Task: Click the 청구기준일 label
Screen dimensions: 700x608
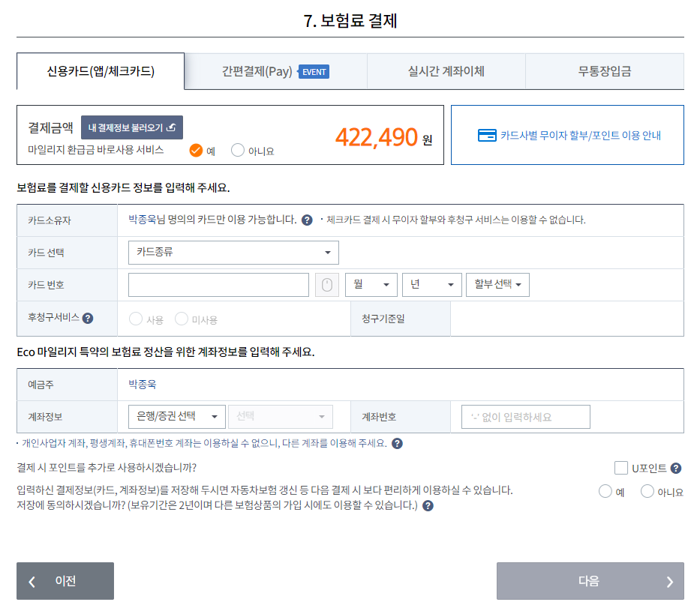Action: click(383, 319)
